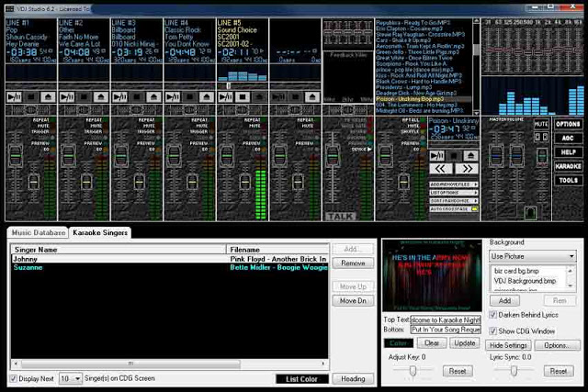Click the headphones icon under master volume
The width and height of the screenshot is (588, 392).
(x=530, y=213)
